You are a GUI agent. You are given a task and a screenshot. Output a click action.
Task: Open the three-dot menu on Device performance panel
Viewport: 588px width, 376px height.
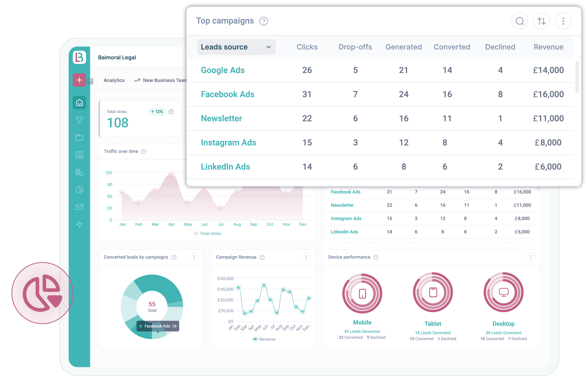pyautogui.click(x=530, y=257)
